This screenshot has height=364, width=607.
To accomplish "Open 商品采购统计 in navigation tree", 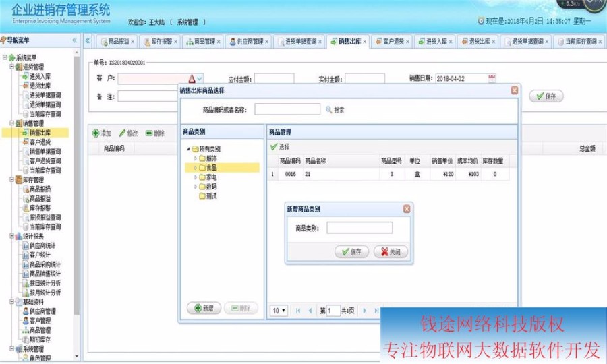I will click(x=45, y=264).
